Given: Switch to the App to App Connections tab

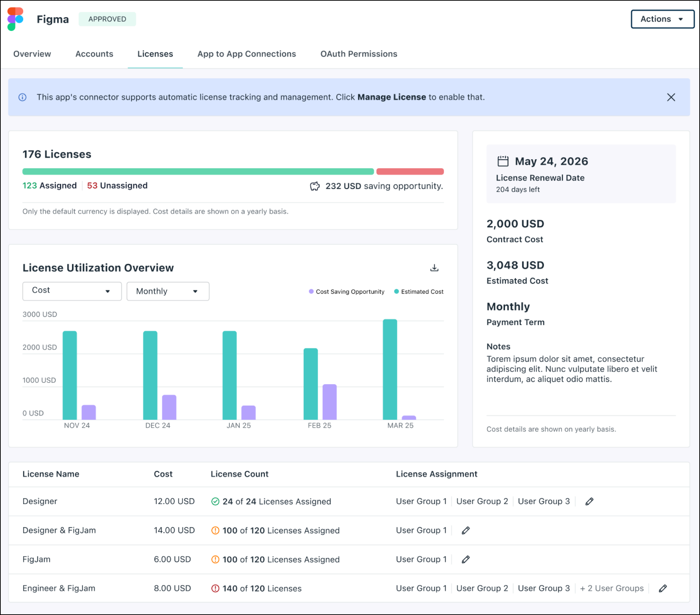Looking at the screenshot, I should (x=246, y=54).
